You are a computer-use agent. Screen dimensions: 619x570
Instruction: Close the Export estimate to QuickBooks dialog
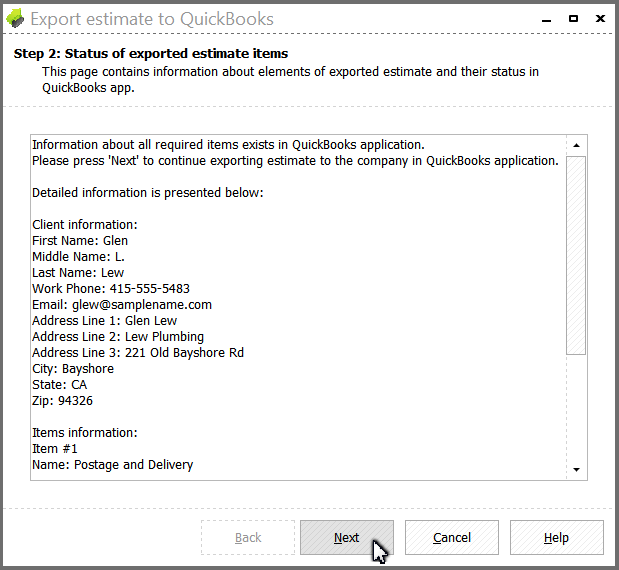click(600, 19)
